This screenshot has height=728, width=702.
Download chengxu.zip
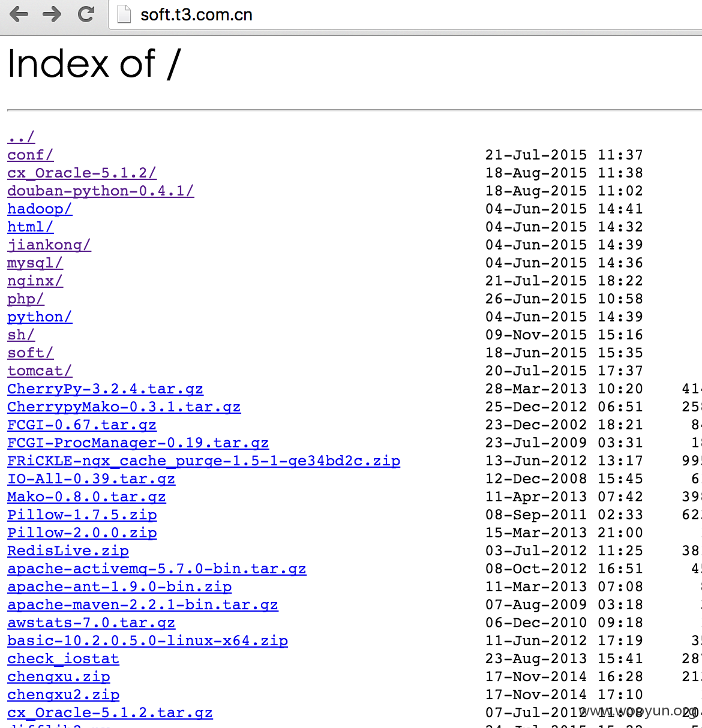59,676
